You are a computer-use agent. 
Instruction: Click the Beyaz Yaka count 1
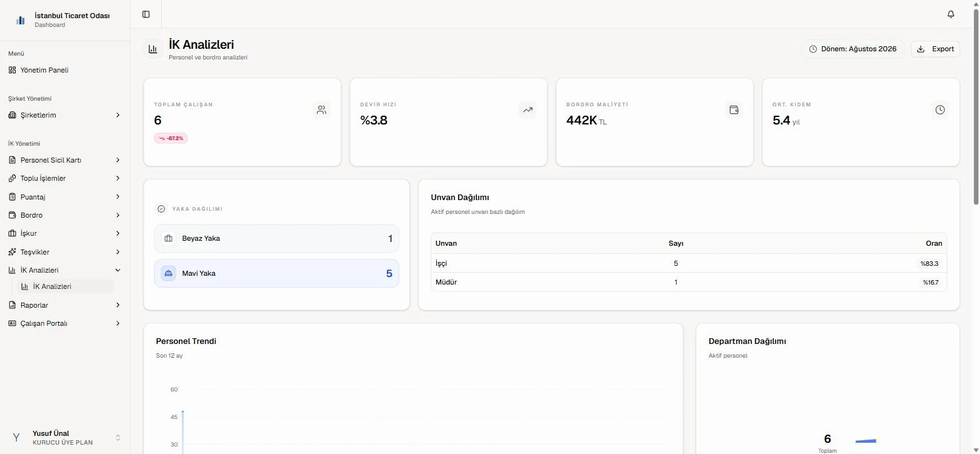point(390,238)
